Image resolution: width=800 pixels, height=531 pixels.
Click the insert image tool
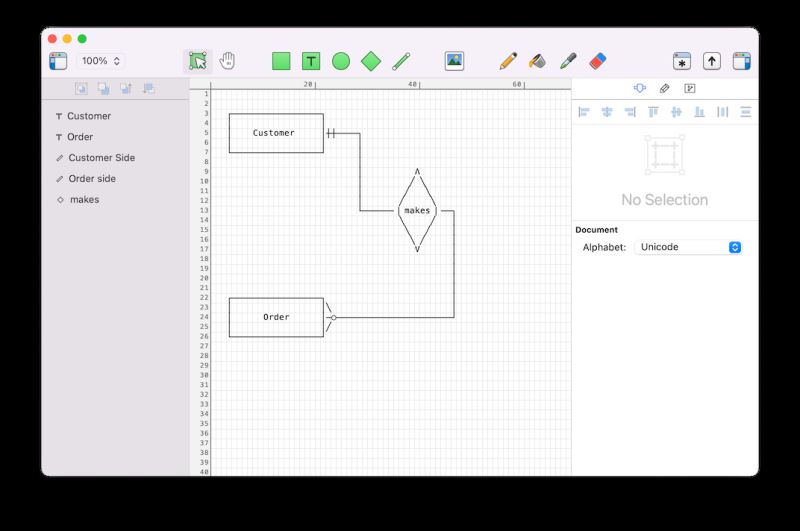click(454, 61)
